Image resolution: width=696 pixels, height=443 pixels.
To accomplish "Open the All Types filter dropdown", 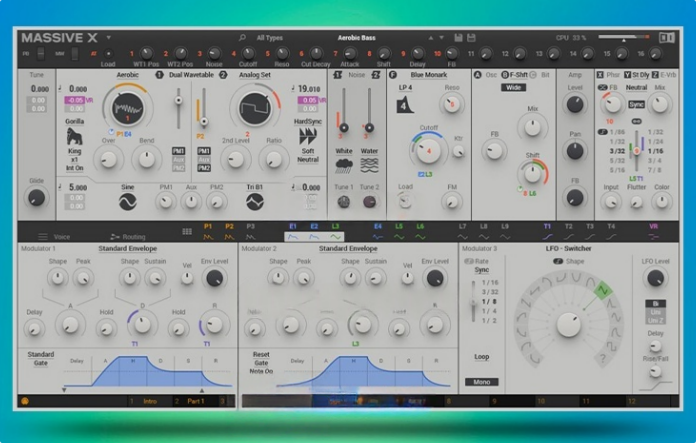I will [269, 38].
